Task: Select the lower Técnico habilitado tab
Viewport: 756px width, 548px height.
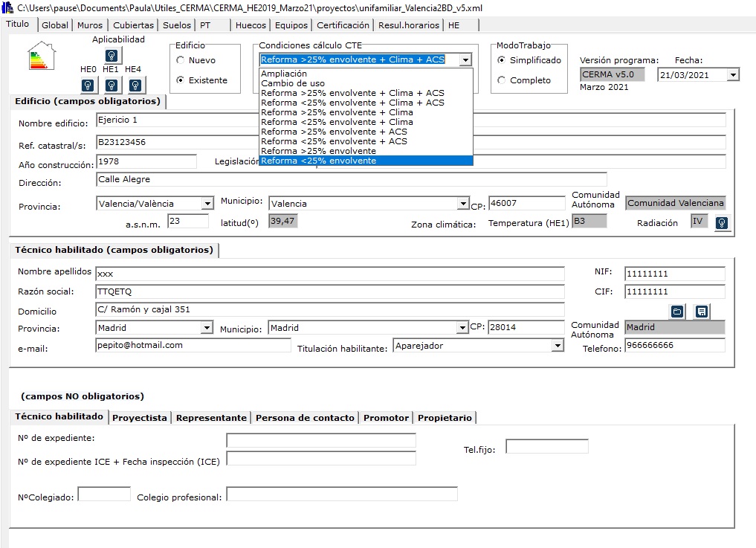Action: pos(59,416)
